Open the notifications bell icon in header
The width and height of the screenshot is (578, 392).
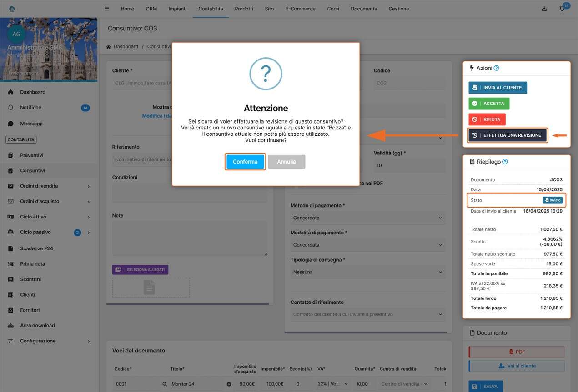pos(562,9)
